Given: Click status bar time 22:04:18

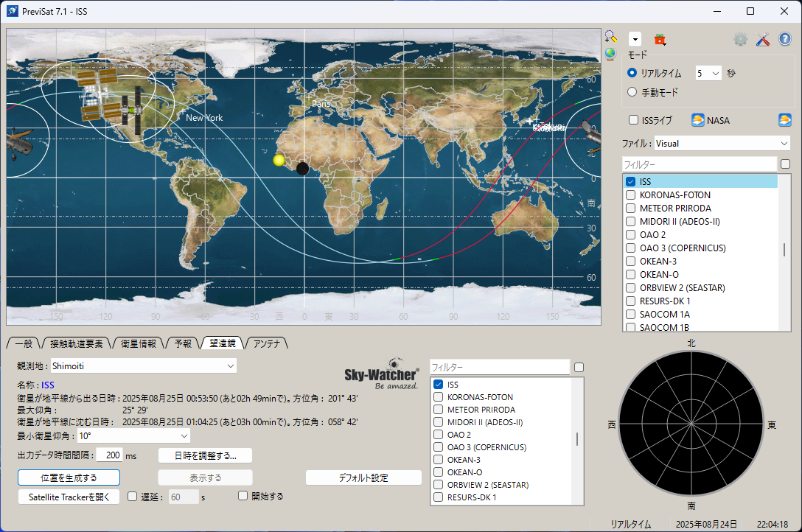Looking at the screenshot, I should click(x=773, y=525).
